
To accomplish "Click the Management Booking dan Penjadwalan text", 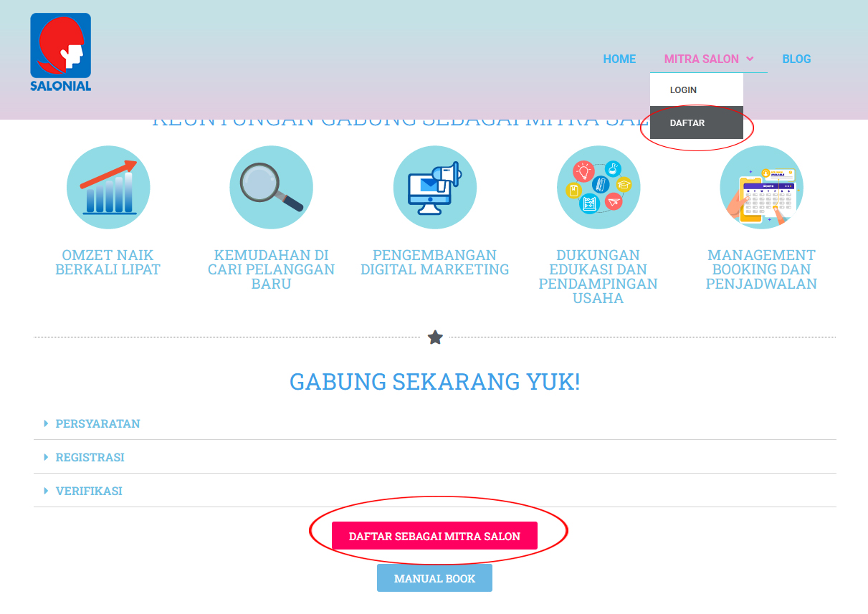I will pos(761,269).
